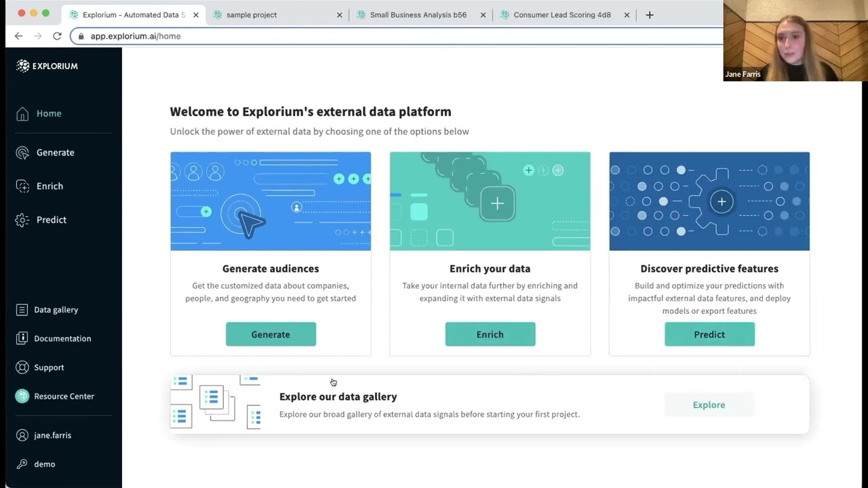
Task: Switch to the Consumer Lead Scoring 4d8 tab
Action: [565, 15]
